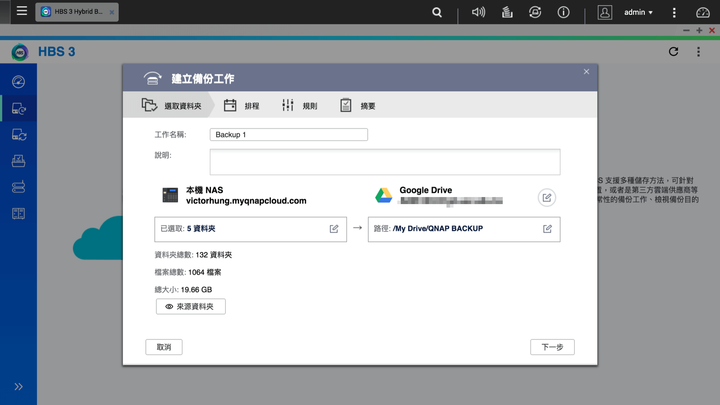Open the top bar more options menu
The width and height of the screenshot is (720, 405).
click(674, 12)
